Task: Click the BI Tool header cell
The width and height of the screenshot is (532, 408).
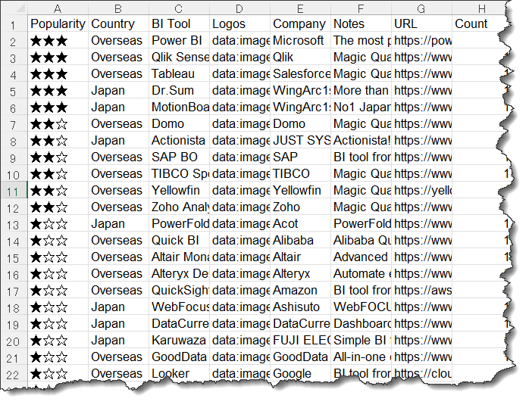Action: (x=179, y=24)
